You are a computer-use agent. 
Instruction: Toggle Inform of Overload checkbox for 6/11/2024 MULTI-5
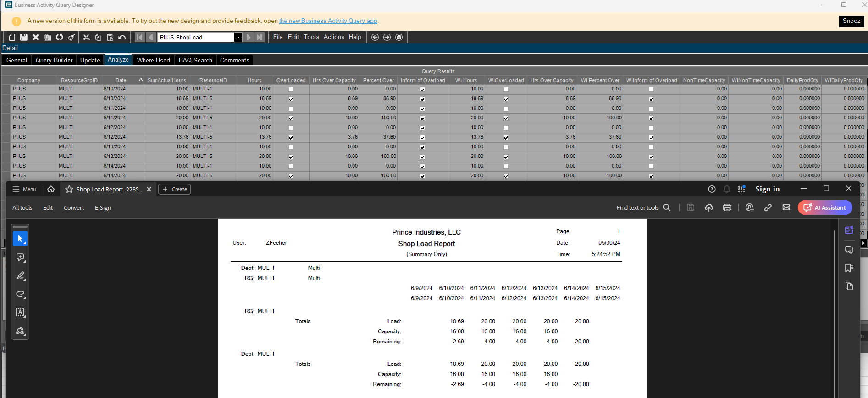tap(422, 118)
